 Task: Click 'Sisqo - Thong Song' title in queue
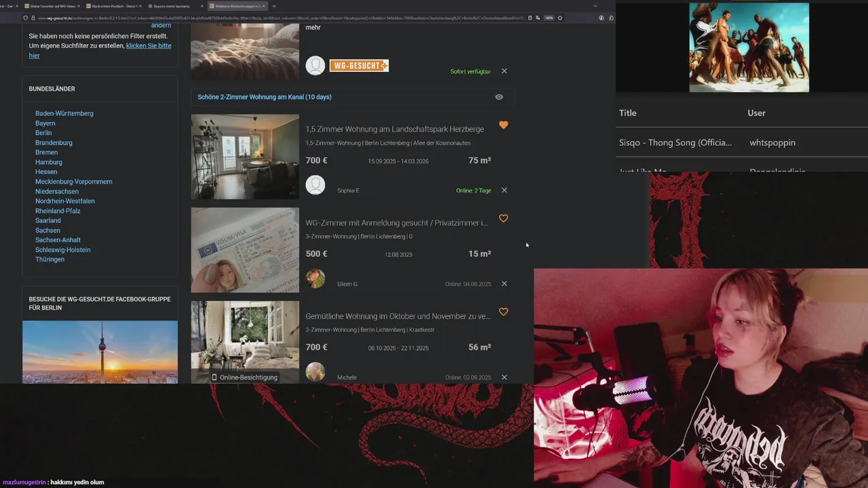[675, 142]
